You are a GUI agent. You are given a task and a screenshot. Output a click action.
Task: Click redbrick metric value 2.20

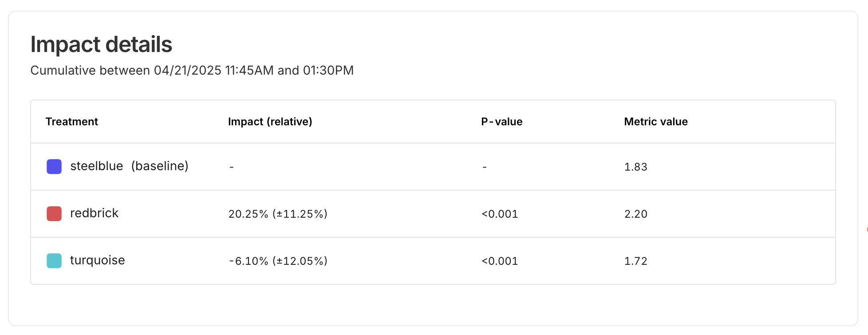tap(635, 214)
